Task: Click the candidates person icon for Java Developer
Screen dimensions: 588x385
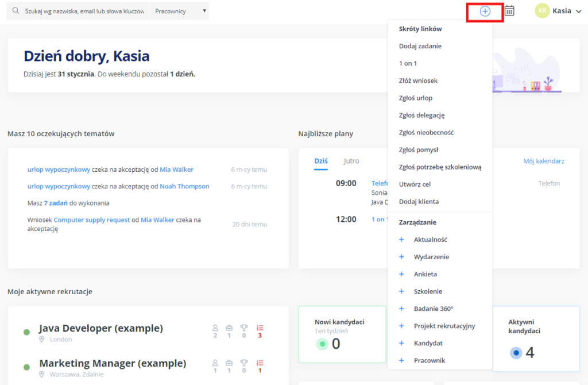Action: point(215,329)
